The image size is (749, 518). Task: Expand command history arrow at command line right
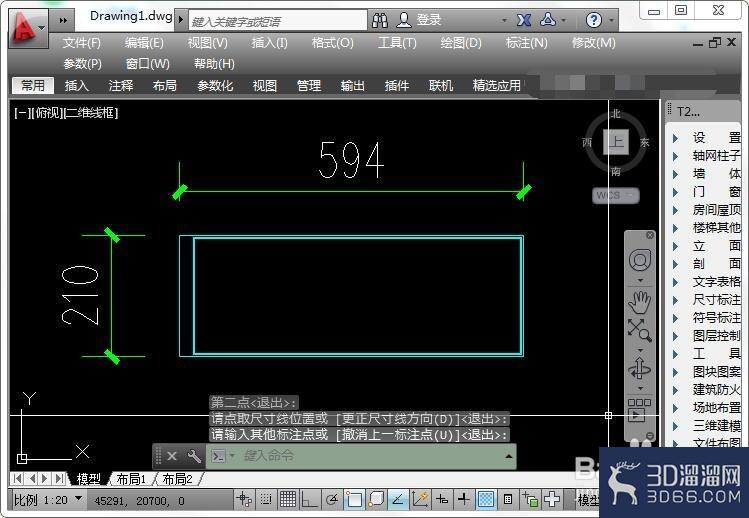pyautogui.click(x=509, y=456)
